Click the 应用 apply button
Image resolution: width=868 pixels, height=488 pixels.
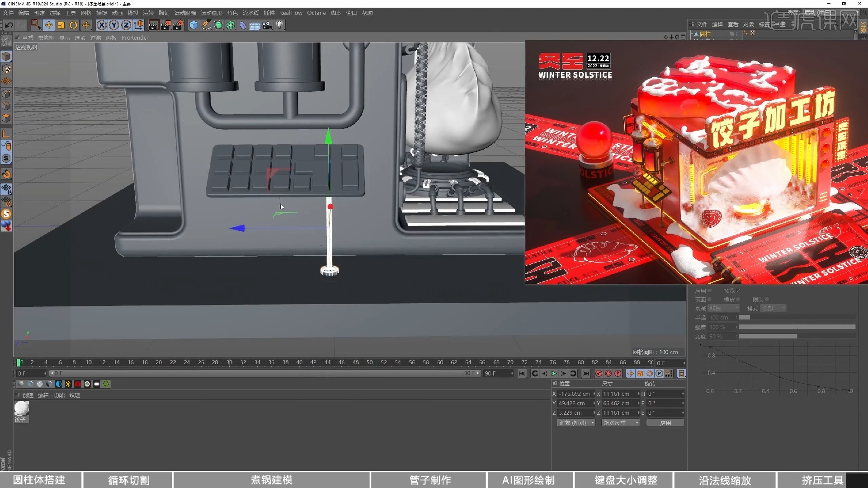[665, 423]
